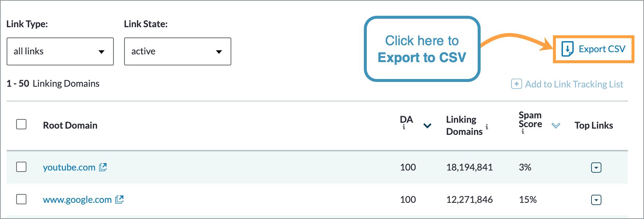
Task: Open the Link Type dropdown
Action: pyautogui.click(x=60, y=51)
